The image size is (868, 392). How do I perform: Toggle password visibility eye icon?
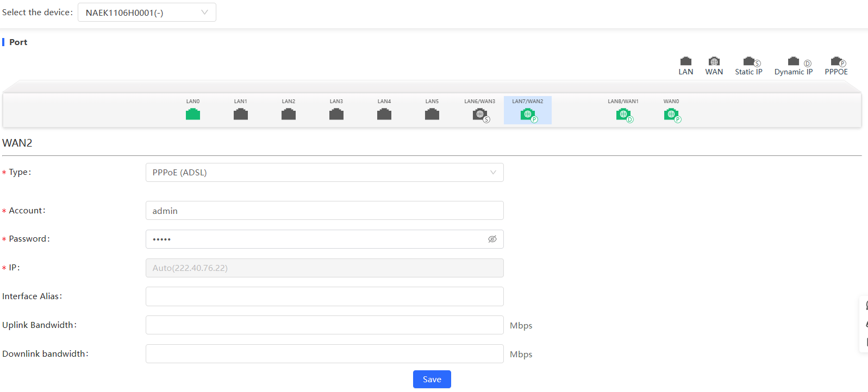492,239
